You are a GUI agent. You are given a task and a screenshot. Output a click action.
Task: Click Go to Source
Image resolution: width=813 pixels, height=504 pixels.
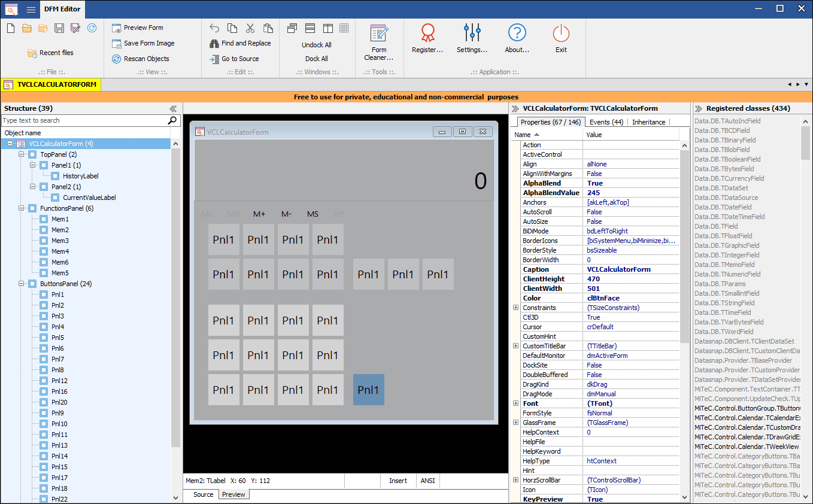coord(234,59)
